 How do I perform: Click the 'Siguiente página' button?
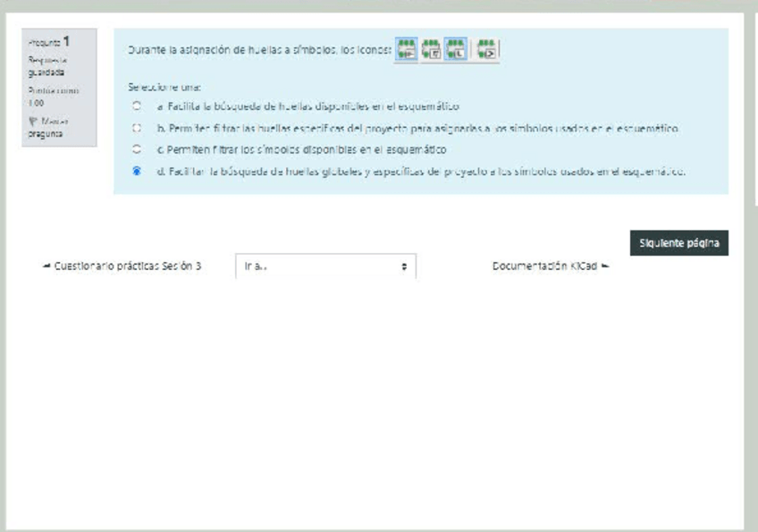click(x=678, y=243)
